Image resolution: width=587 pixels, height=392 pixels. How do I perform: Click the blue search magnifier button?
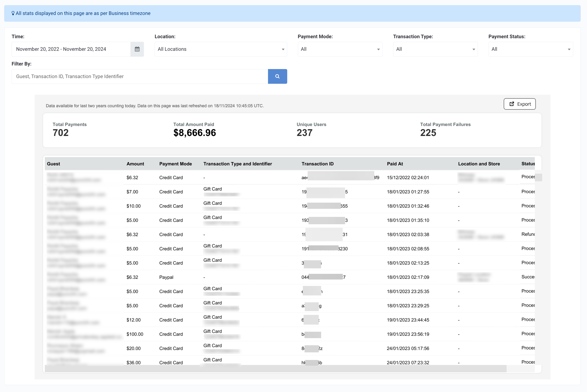pyautogui.click(x=277, y=76)
